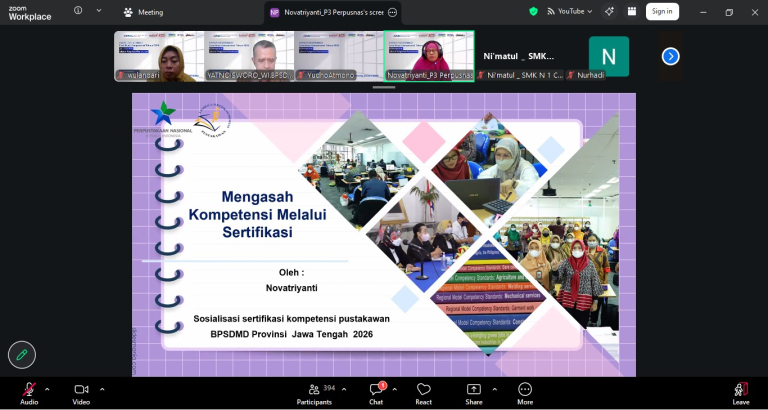This screenshot has width=768, height=410.
Task: Open the apps calendar icon
Action: pos(632,11)
